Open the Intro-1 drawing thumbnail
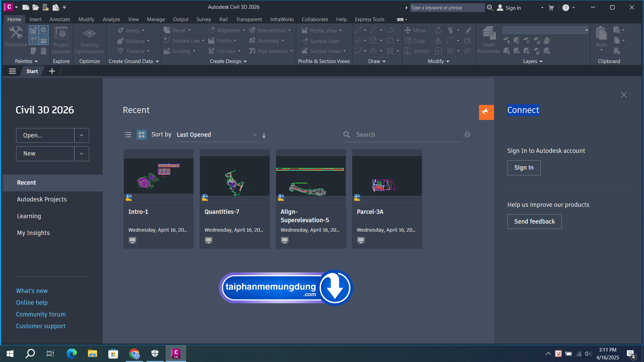Screen dimensions: 644x362 [159, 176]
